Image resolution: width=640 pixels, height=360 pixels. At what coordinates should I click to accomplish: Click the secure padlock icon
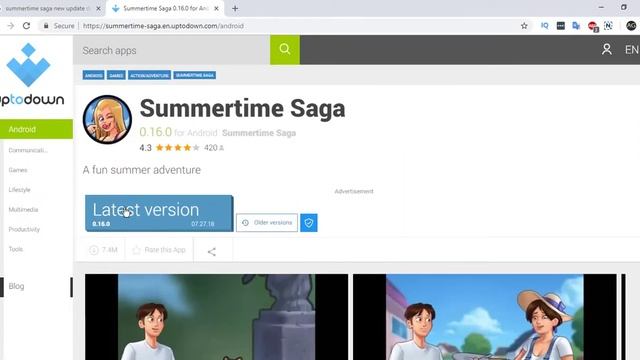[46, 26]
